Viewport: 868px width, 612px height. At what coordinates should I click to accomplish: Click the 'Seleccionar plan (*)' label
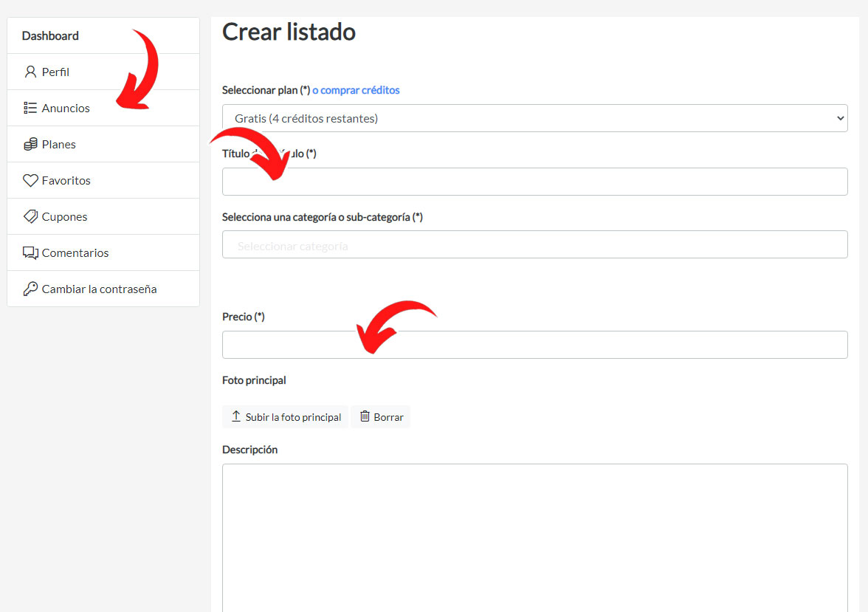click(266, 90)
